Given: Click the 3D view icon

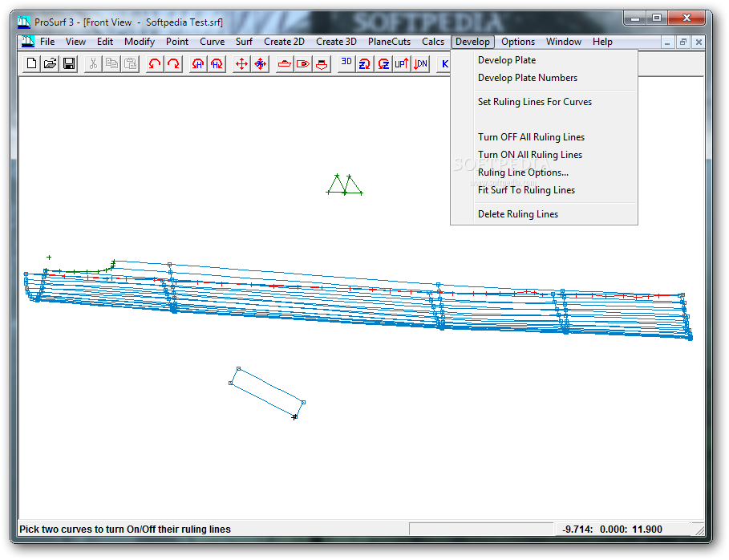Looking at the screenshot, I should point(346,63).
